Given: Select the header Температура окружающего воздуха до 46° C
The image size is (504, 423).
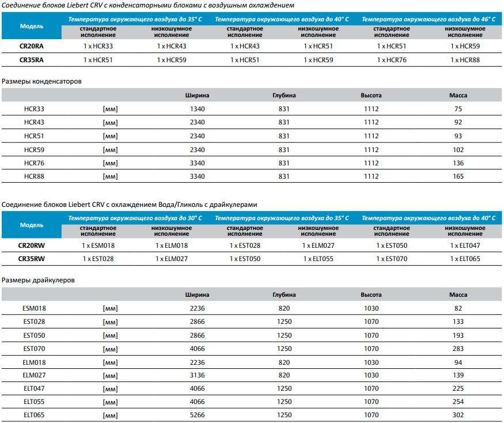Looking at the screenshot, I should tap(429, 19).
